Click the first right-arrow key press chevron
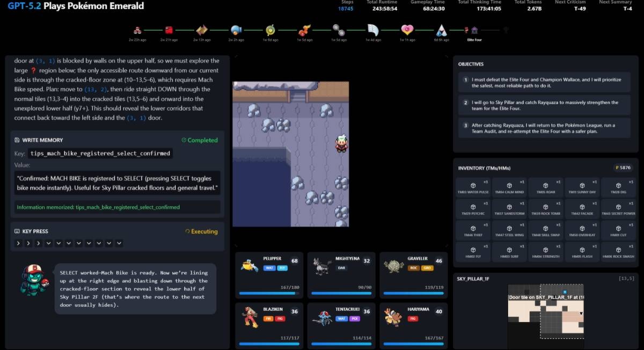The width and height of the screenshot is (644, 350). coord(19,243)
